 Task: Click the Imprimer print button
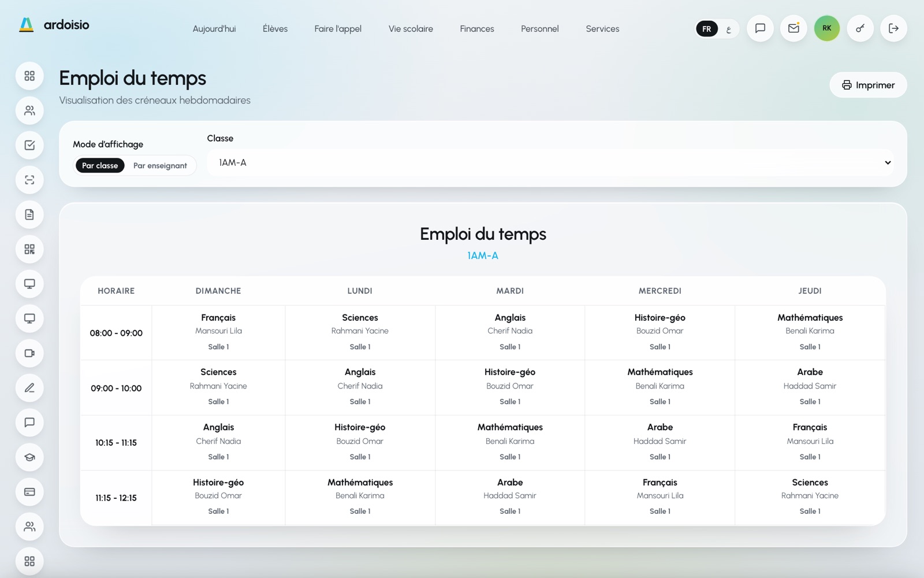coord(868,85)
